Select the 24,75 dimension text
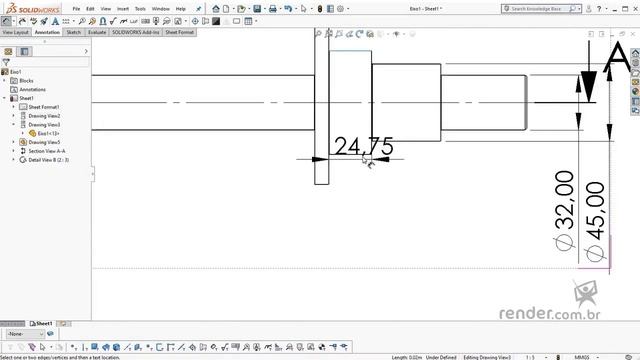This screenshot has width=640, height=360. tap(364, 146)
